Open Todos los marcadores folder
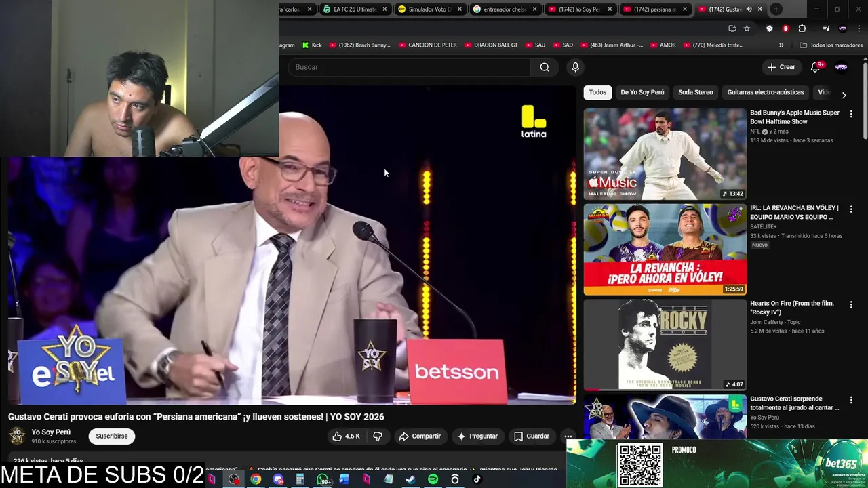 point(831,45)
